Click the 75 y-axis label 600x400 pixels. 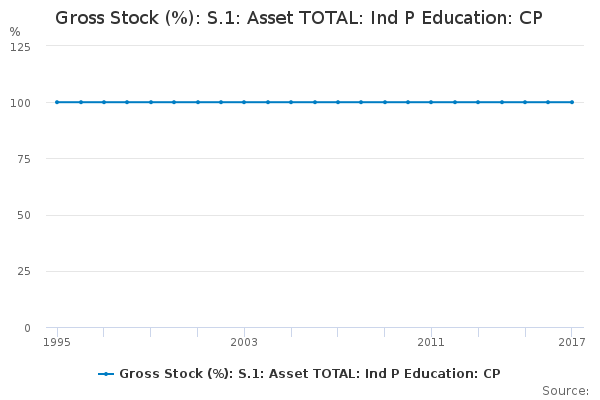point(23,159)
